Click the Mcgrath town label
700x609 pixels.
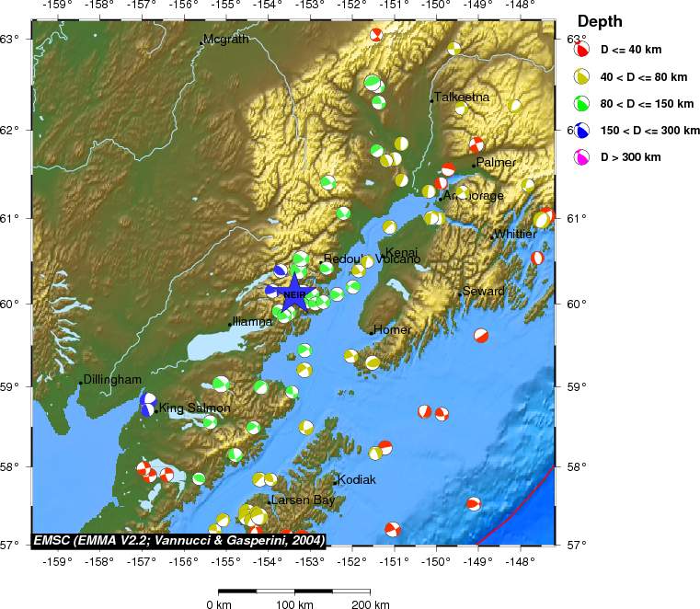(x=225, y=40)
